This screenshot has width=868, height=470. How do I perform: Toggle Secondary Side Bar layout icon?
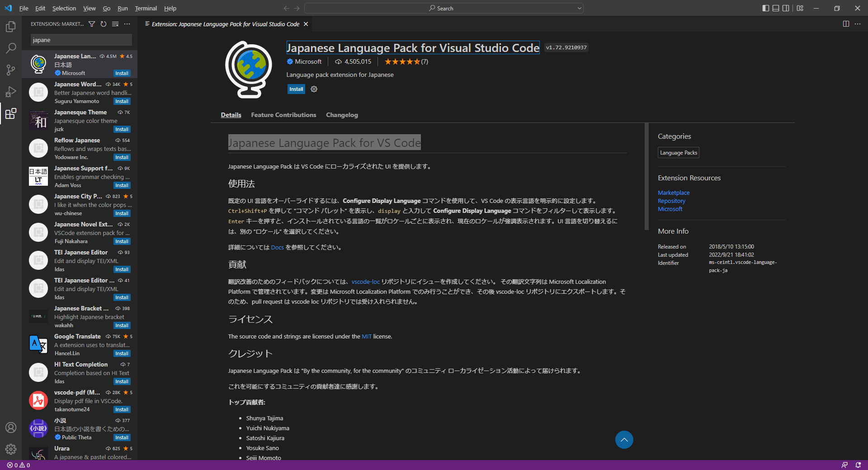click(786, 8)
